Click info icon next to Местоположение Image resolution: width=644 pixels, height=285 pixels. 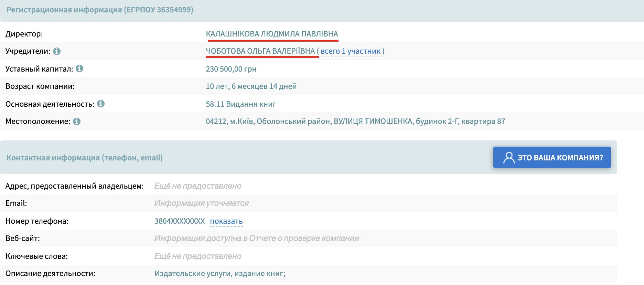(x=77, y=122)
